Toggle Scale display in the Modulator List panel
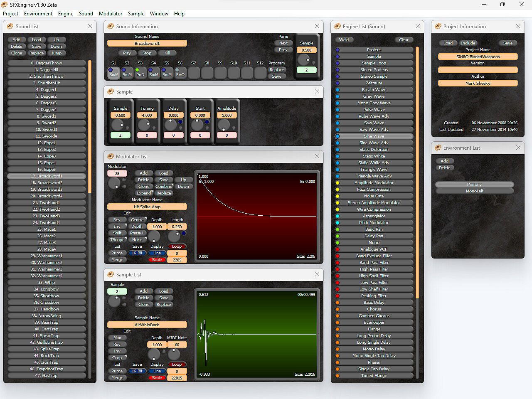Viewport: 532px width, 399px height. coord(157,260)
